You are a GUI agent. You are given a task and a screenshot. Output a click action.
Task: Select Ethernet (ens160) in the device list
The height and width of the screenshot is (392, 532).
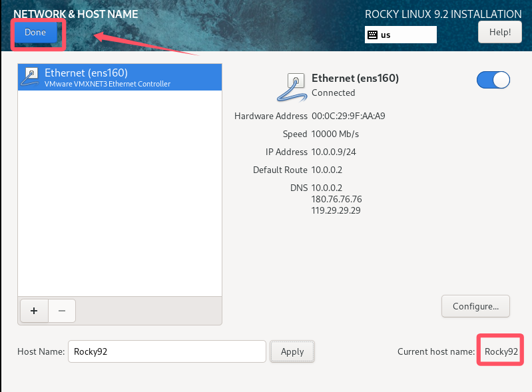[x=120, y=77]
